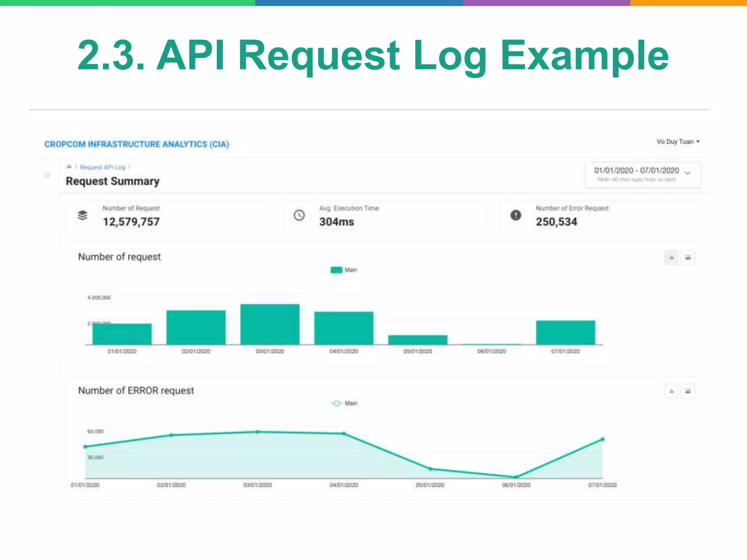Viewport: 747px width, 560px height.
Task: Click the CROPCOM INFRASTRUCTURE ANALYTICS (CIA) title
Action: tap(137, 144)
